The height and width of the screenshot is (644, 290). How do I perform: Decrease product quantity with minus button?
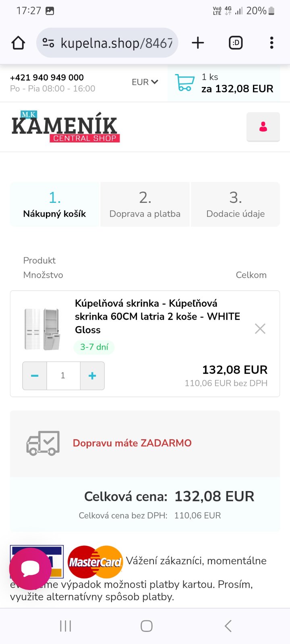[x=35, y=376]
